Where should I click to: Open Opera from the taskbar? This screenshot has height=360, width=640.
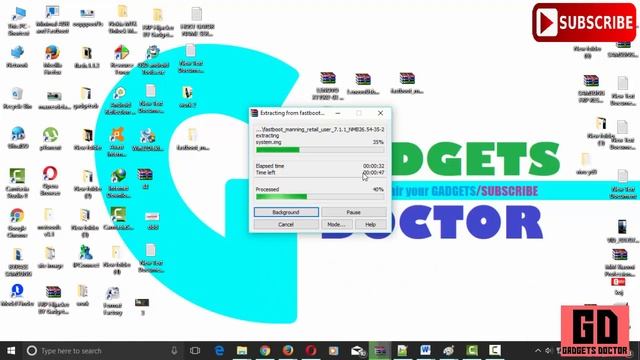tap(311, 351)
